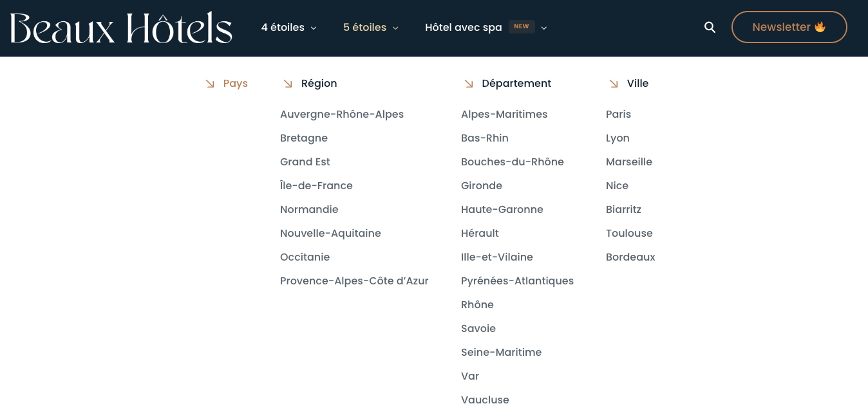Go to Provence-Alpes-Côte d'Azur hotels
This screenshot has width=868, height=415.
point(354,281)
